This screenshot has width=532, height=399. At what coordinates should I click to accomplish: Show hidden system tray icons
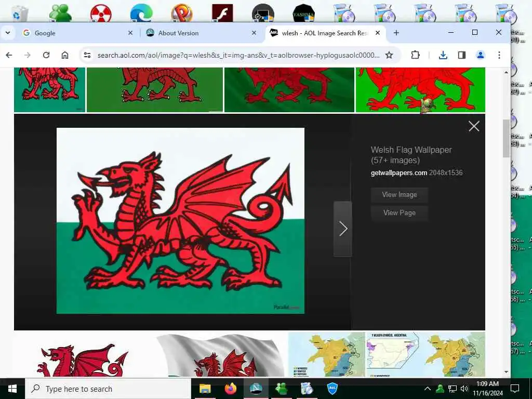click(428, 389)
